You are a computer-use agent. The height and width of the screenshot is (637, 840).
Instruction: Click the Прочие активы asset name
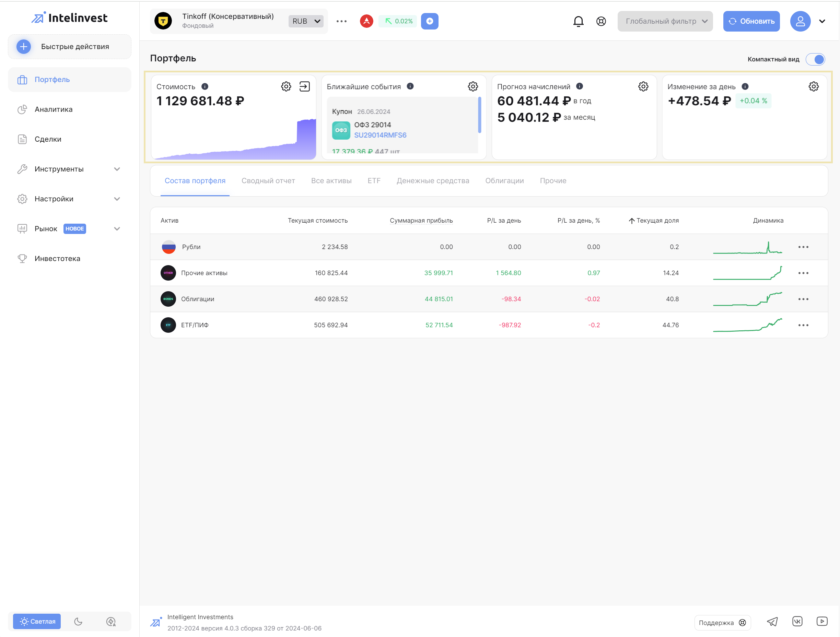pos(204,273)
